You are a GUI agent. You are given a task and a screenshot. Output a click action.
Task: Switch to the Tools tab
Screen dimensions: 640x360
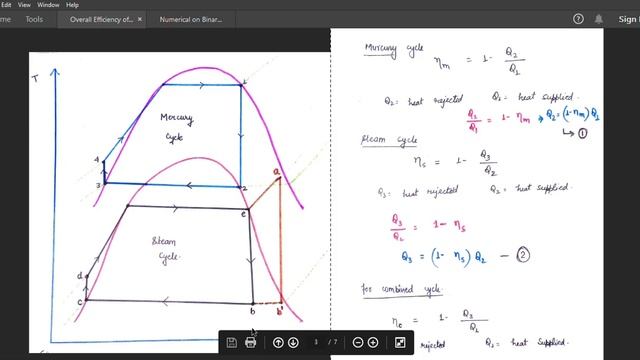point(34,19)
